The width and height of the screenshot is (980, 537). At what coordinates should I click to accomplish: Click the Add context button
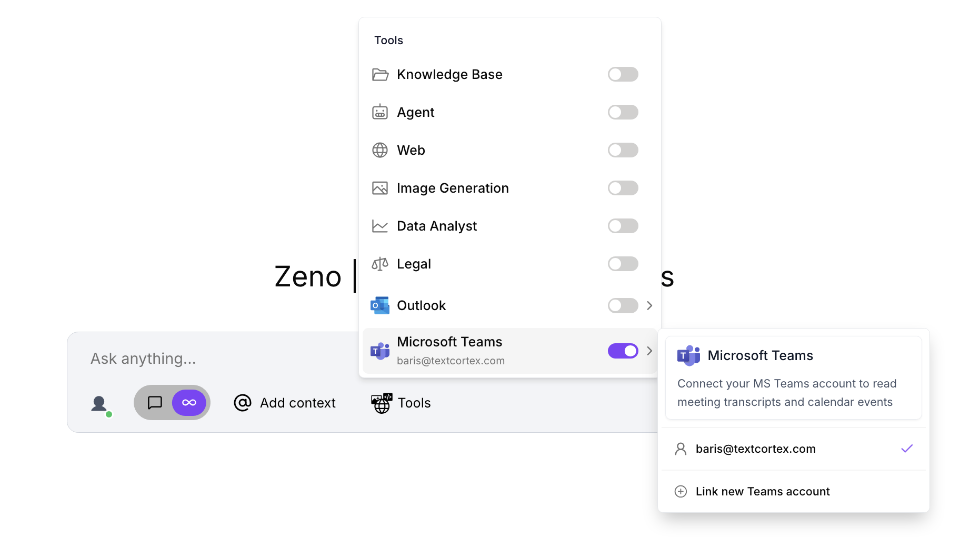(285, 403)
